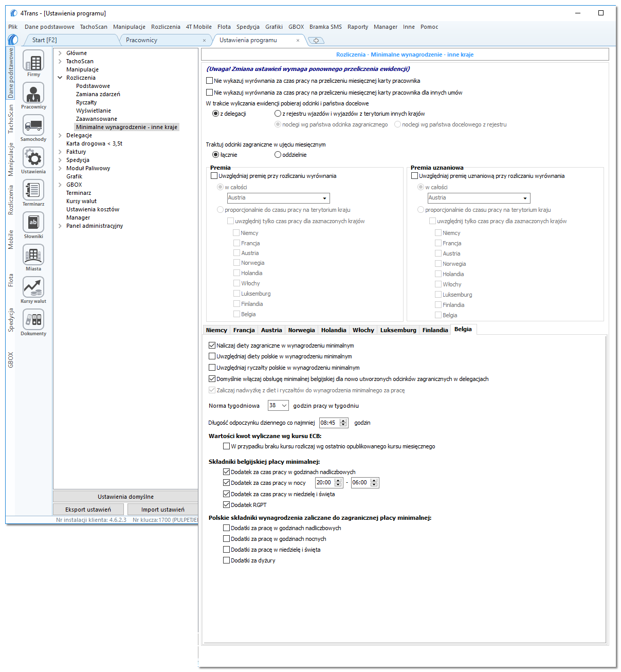Open the Raporty menu
The height and width of the screenshot is (672, 621).
(358, 27)
